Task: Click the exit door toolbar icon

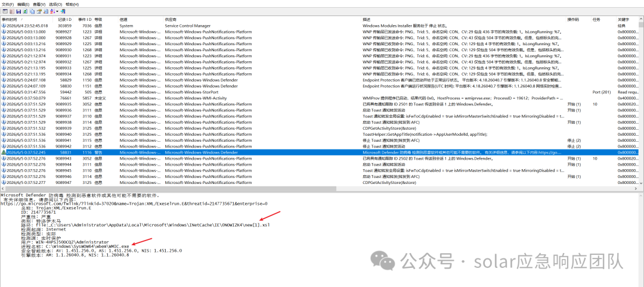Action: pos(63,11)
